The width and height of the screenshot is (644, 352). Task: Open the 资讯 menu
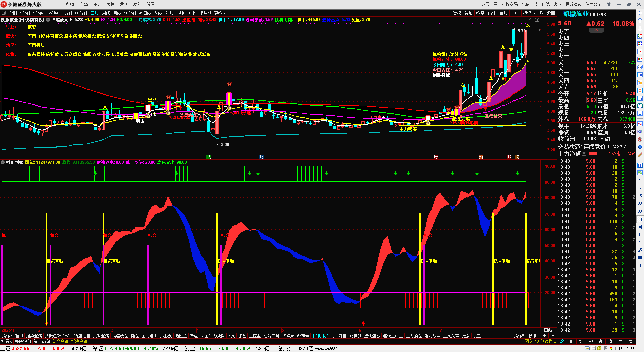[97, 4]
